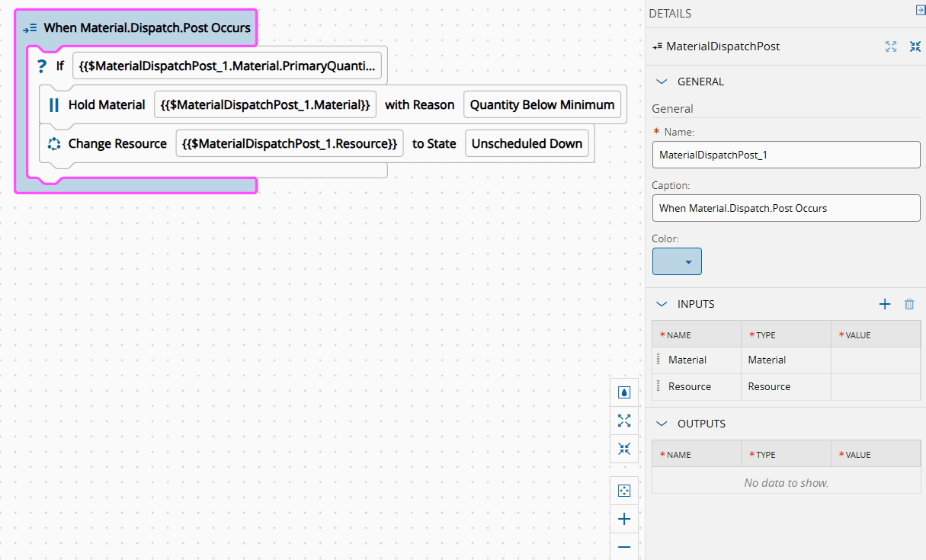The height and width of the screenshot is (560, 926).
Task: Click the collapse icon beside MaterialDispatchPost title
Action: pos(915,46)
